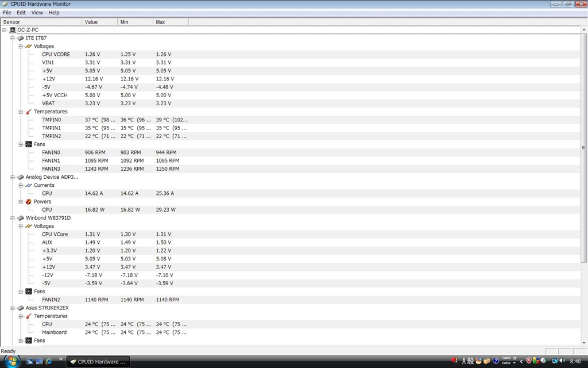Click the Fans icon under Asus STRIKER2EX
The width and height of the screenshot is (588, 368).
(x=29, y=340)
